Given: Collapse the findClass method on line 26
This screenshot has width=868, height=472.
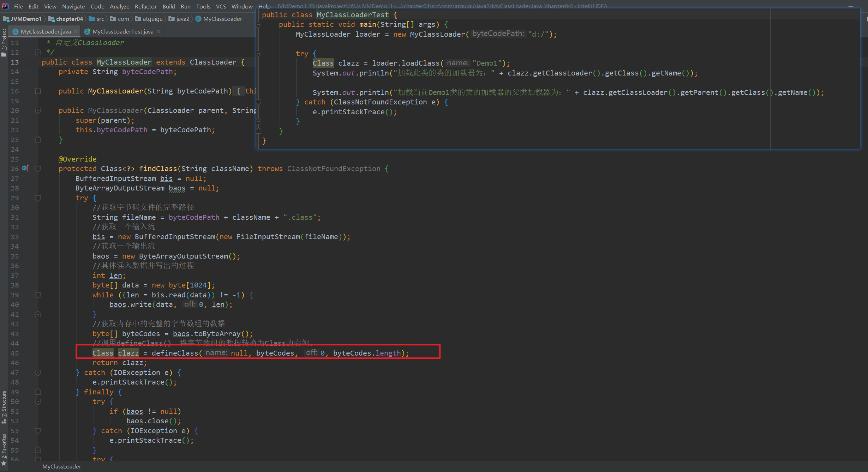Looking at the screenshot, I should (38, 169).
